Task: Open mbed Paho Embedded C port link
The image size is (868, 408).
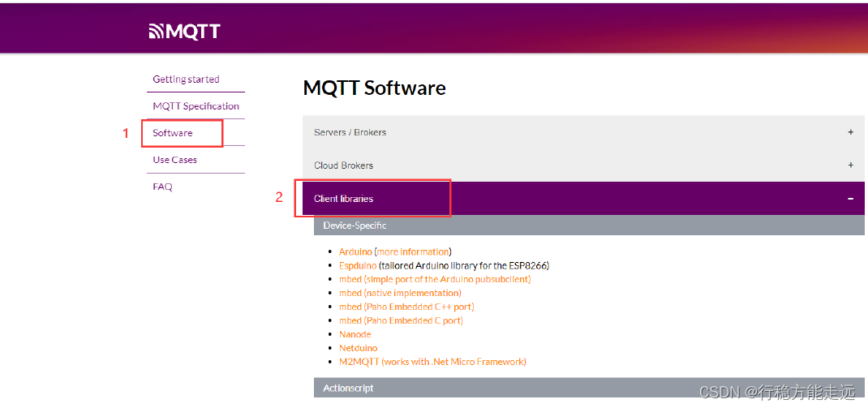Action: pos(402,320)
